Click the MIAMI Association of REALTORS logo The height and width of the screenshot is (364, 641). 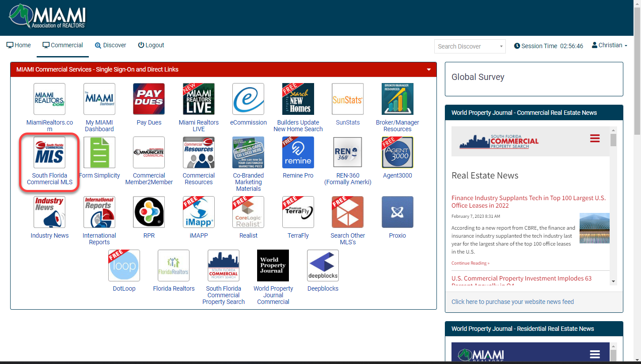coord(47,17)
